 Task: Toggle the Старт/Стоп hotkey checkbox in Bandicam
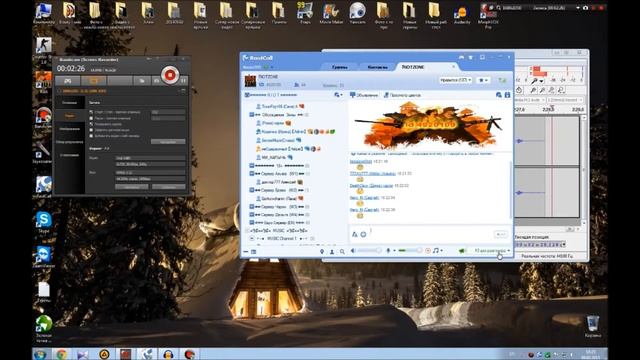point(91,112)
